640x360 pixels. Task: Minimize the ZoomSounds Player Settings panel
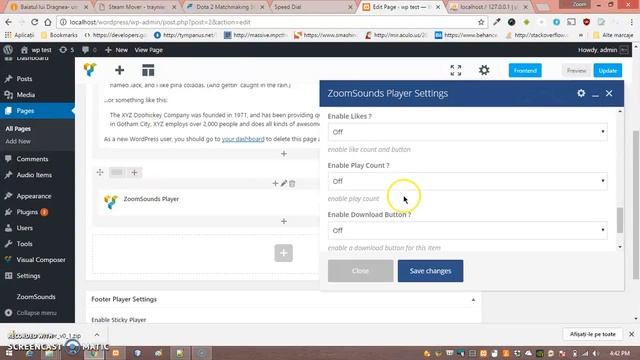(x=596, y=95)
